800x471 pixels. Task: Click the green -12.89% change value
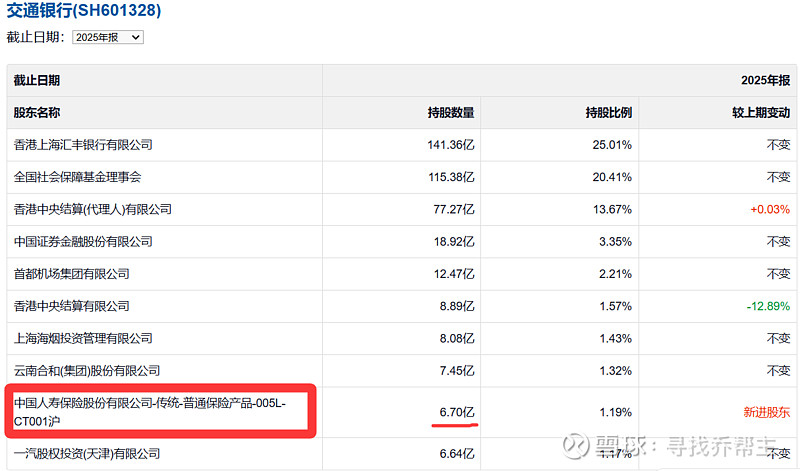pos(767,306)
